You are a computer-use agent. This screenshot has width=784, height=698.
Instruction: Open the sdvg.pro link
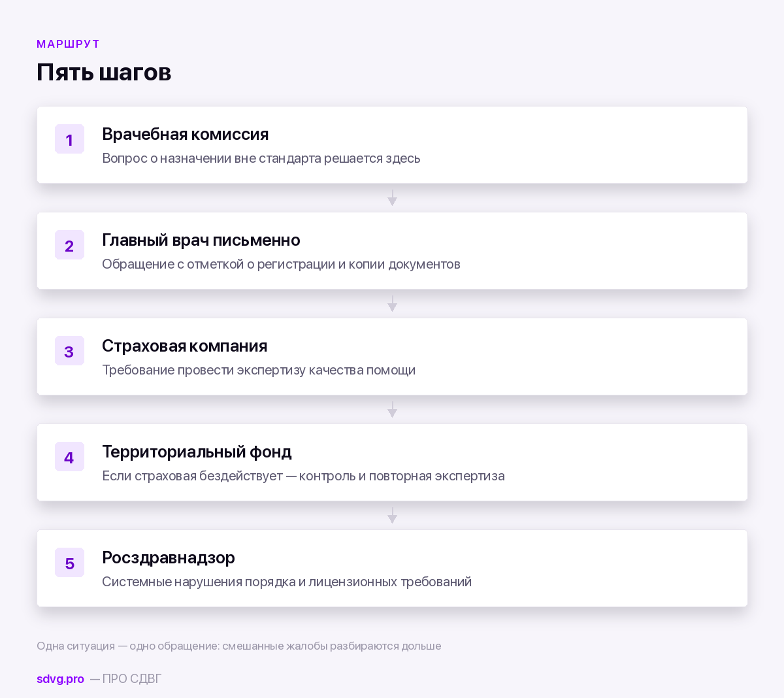(x=60, y=679)
